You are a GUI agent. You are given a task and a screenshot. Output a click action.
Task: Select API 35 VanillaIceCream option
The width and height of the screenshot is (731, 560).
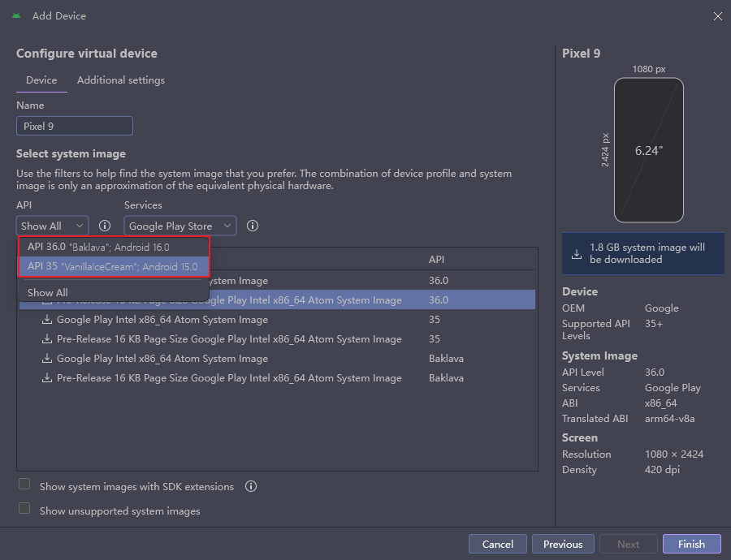(114, 266)
